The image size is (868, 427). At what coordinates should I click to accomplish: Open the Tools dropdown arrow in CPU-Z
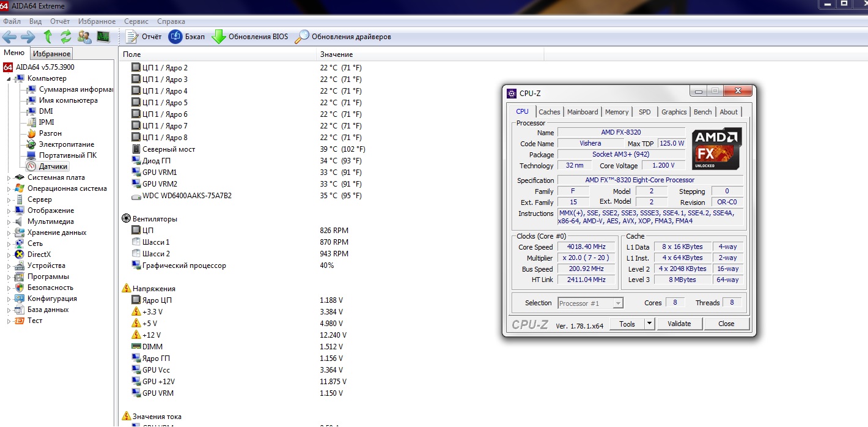(649, 324)
